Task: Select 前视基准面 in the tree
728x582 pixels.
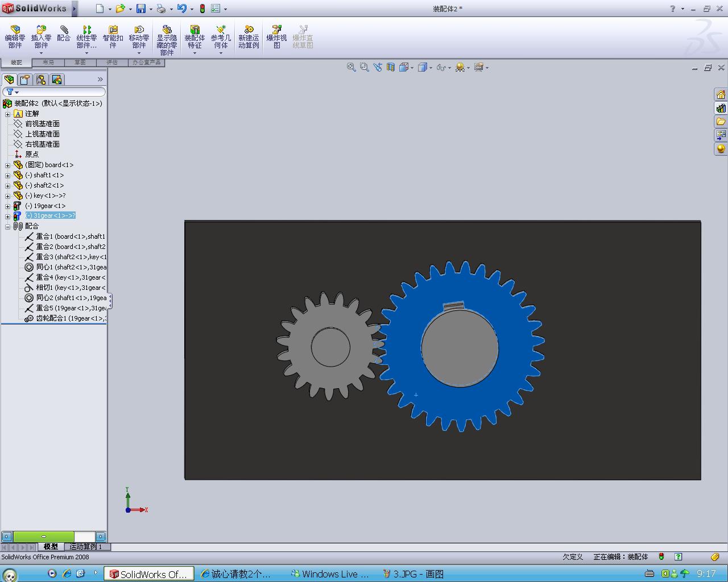Action: pyautogui.click(x=42, y=124)
